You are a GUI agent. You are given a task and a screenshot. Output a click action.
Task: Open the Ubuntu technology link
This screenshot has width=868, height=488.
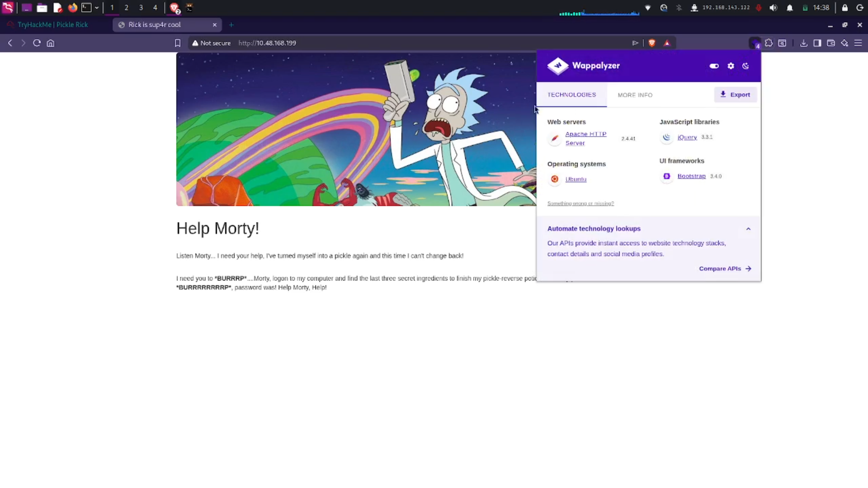[x=576, y=179]
